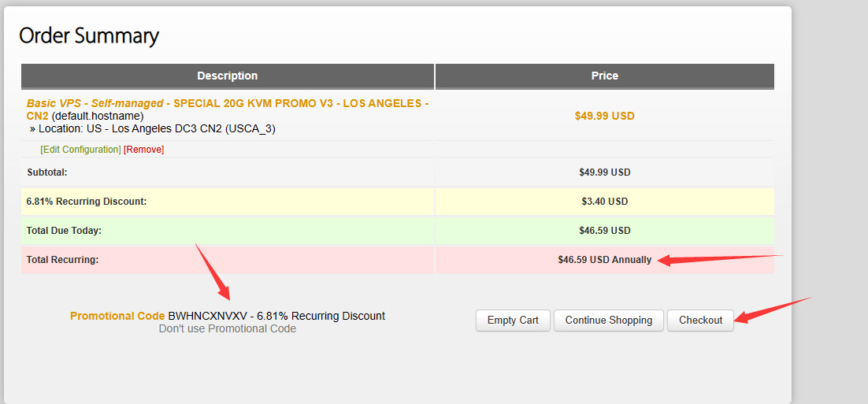Click the 6.81% Recurring Discount row label
The width and height of the screenshot is (868, 404).
point(87,202)
